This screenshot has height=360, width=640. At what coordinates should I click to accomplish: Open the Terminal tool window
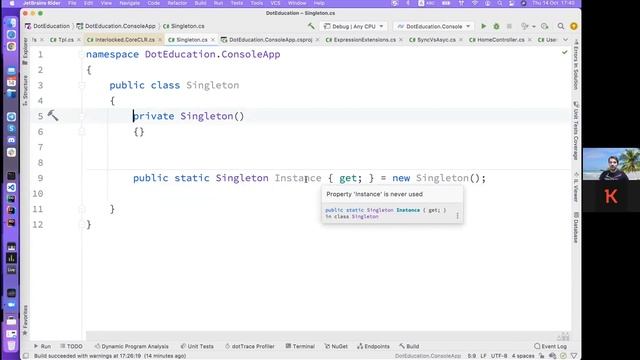pyautogui.click(x=300, y=346)
